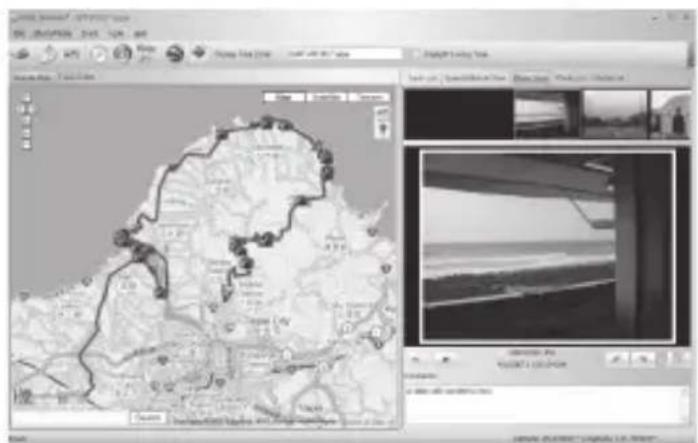Select the thumbnail showing a person standing
Image resolution: width=698 pixels, height=443 pixels.
point(670,114)
